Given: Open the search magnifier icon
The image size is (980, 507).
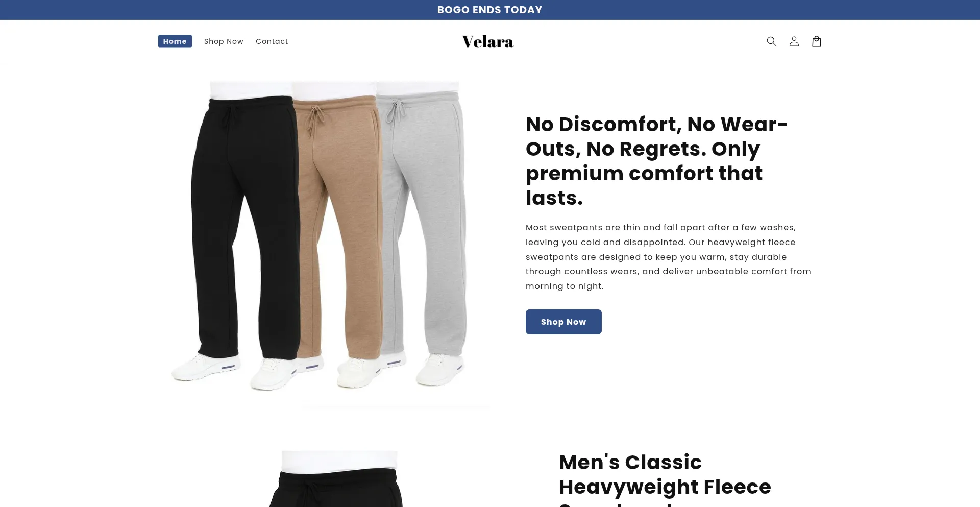Looking at the screenshot, I should 771,41.
